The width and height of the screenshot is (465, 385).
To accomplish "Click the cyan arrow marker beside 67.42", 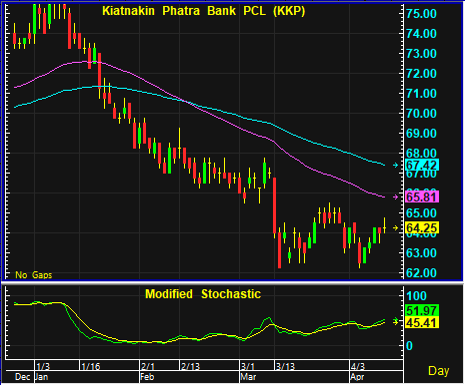I will point(395,165).
